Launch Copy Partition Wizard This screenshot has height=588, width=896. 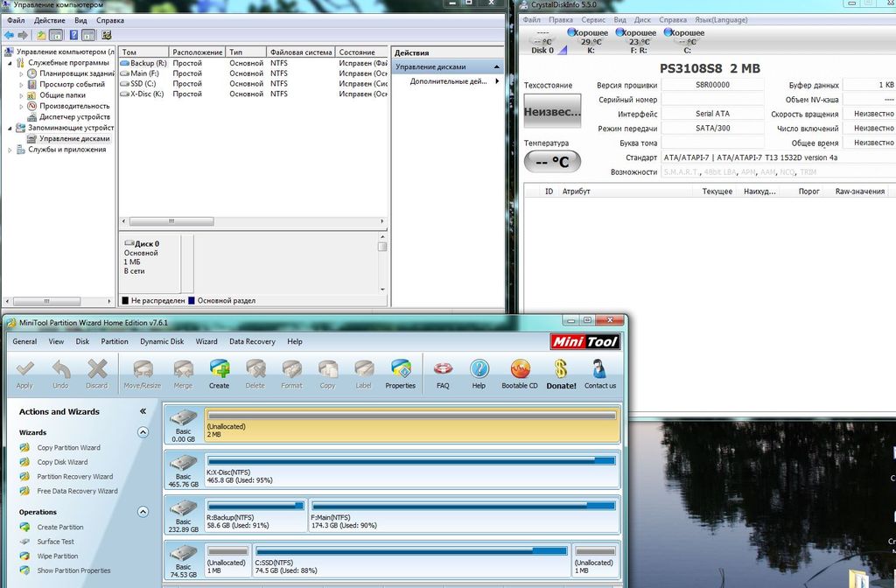coord(68,447)
